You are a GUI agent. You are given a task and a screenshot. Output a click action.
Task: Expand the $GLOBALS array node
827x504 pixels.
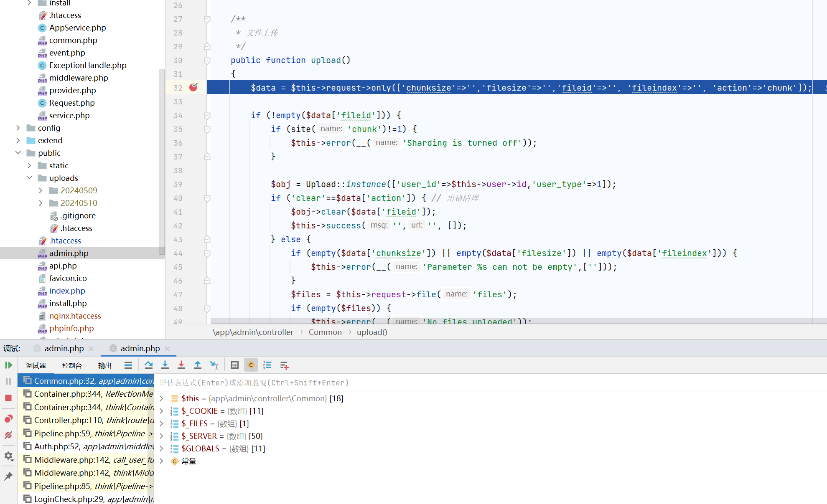click(162, 448)
